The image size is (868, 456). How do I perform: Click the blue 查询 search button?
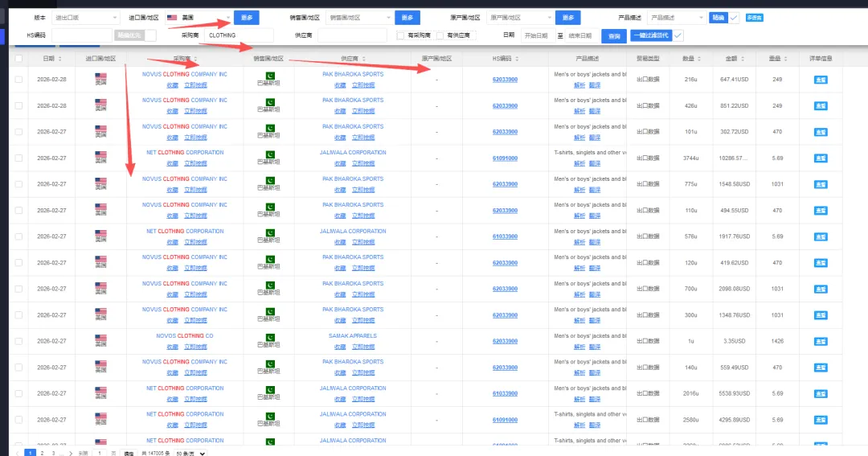[x=614, y=36]
